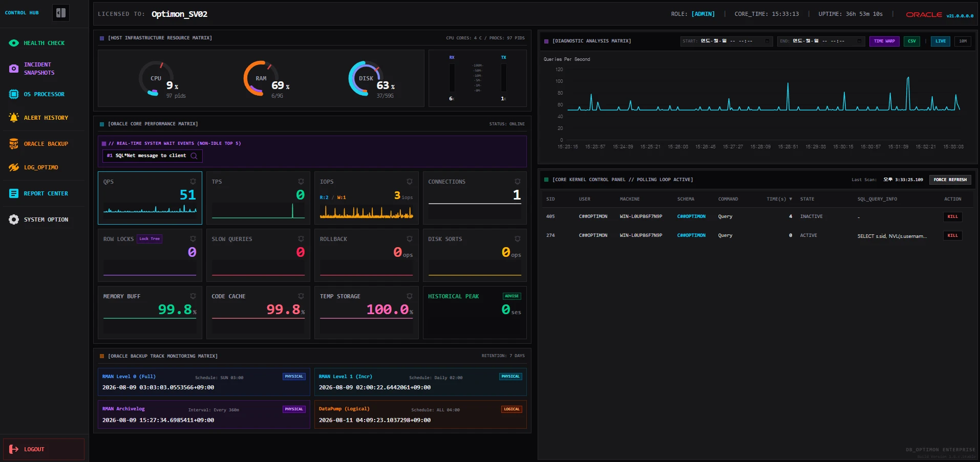The height and width of the screenshot is (462, 980).
Task: Open C##OPTIMON schema link for SID 274
Action: pyautogui.click(x=691, y=235)
